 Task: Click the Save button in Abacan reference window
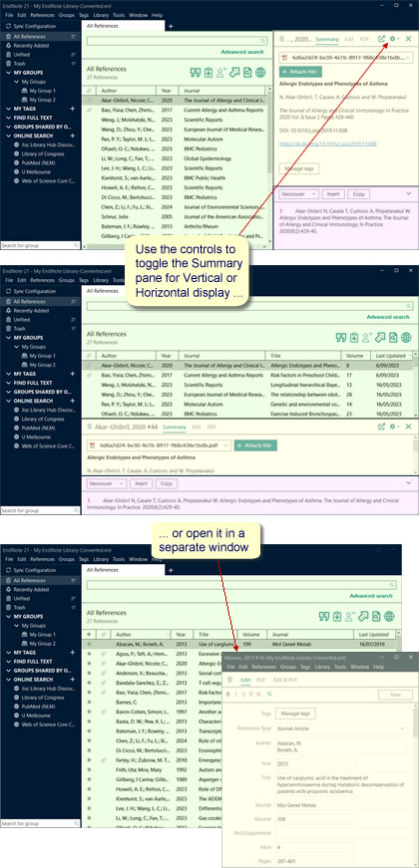pyautogui.click(x=395, y=695)
